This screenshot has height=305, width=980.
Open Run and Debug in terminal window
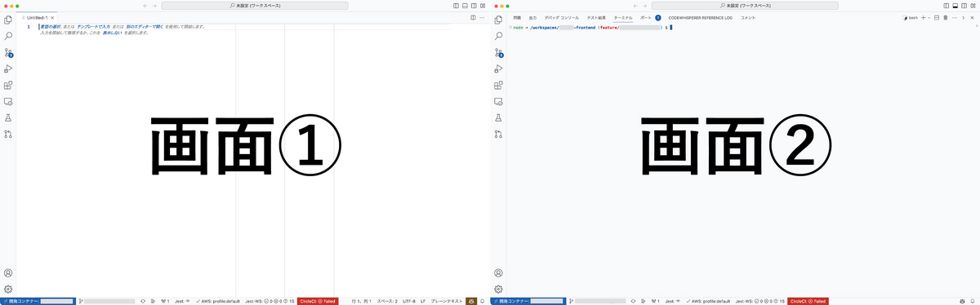click(498, 69)
